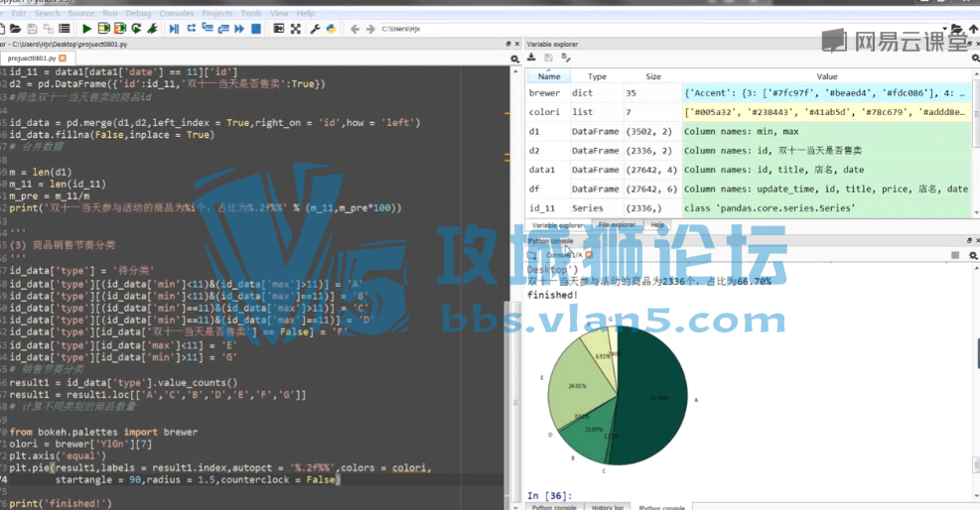980x510 pixels.
Task: Select the Variable explorer tab
Action: point(557,225)
